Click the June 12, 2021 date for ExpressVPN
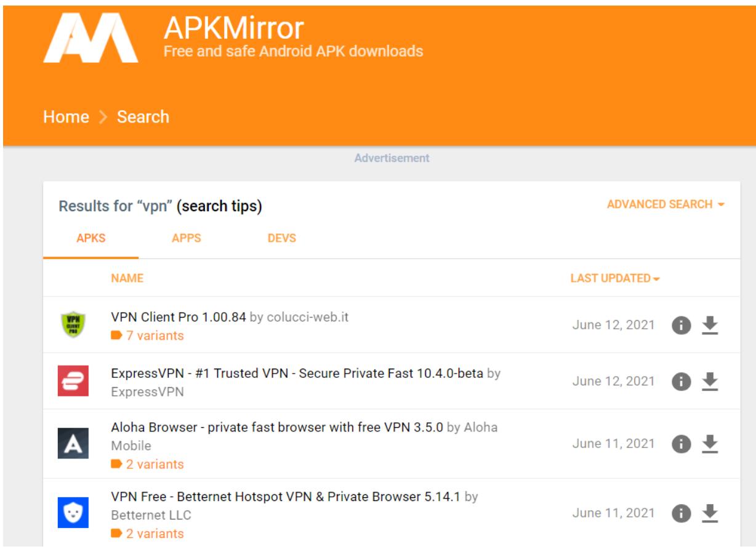The image size is (756, 549). (613, 382)
